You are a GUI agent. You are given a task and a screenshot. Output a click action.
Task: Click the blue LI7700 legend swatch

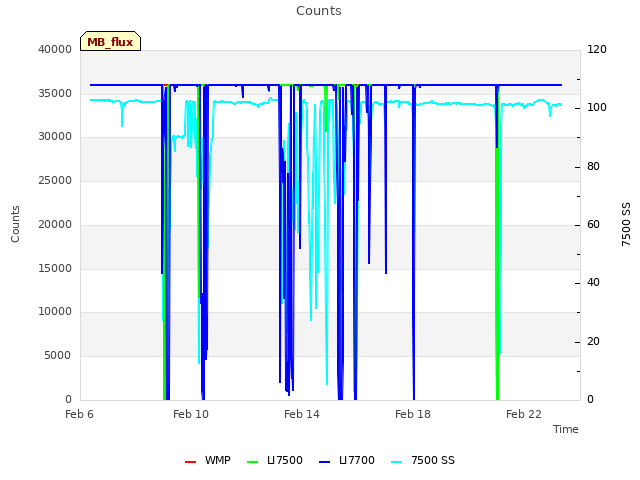click(x=324, y=462)
